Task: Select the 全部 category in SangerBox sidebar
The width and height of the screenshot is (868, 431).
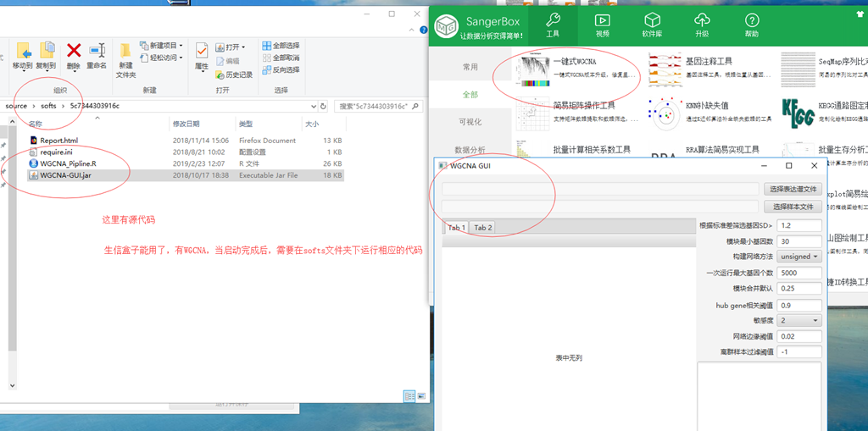Action: 470,95
